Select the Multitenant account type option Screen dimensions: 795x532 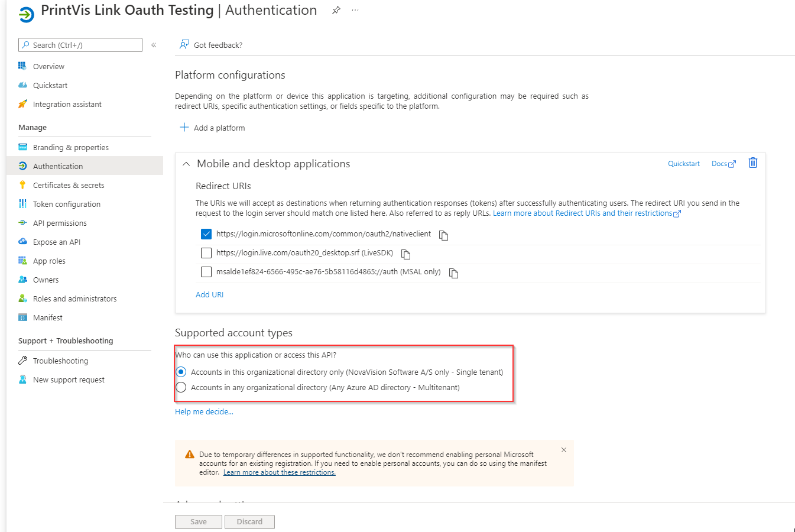pos(181,387)
